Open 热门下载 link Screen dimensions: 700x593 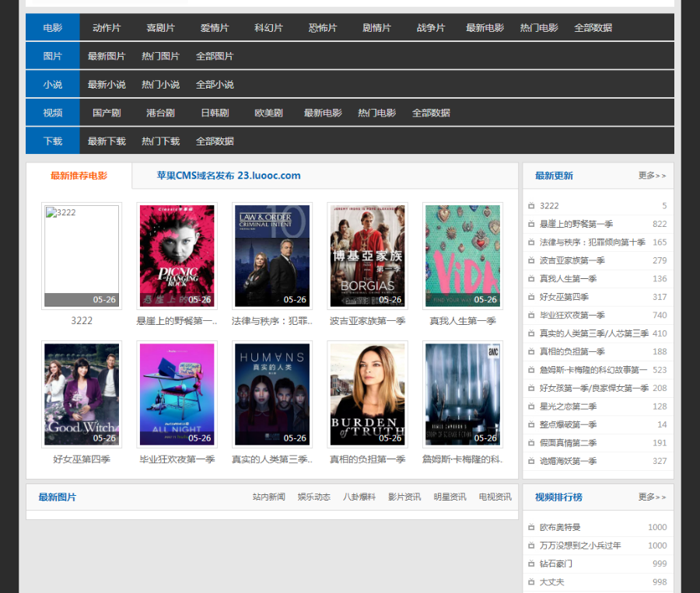pos(161,141)
